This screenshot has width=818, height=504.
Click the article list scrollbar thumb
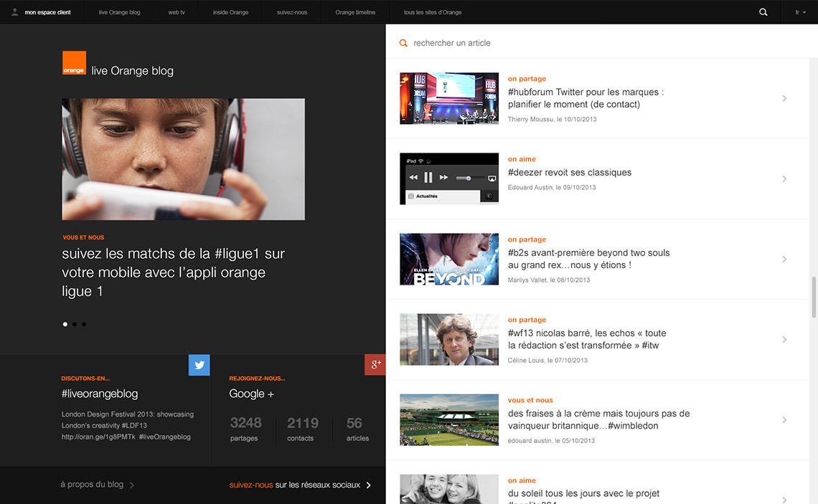[813, 297]
